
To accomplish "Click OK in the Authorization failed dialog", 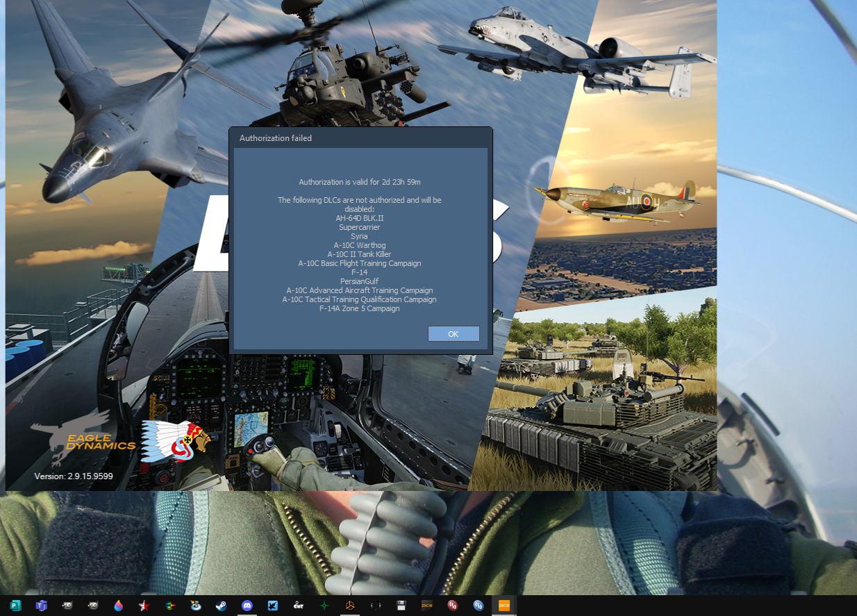I will [454, 334].
